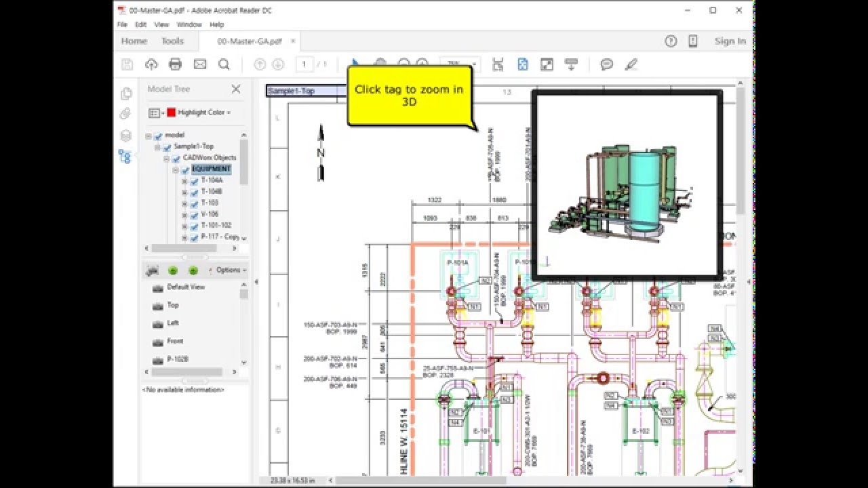This screenshot has width=868, height=488.
Task: Click the Help question mark icon
Action: coord(671,41)
